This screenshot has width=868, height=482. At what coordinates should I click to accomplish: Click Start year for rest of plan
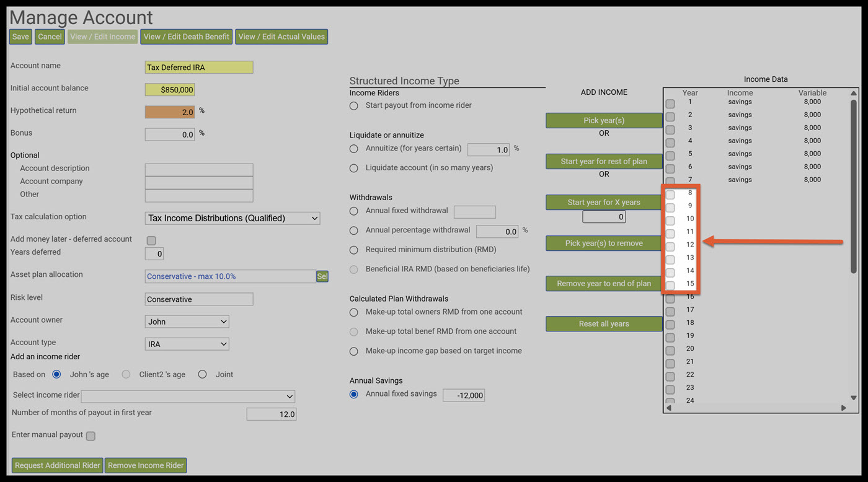[x=604, y=161]
